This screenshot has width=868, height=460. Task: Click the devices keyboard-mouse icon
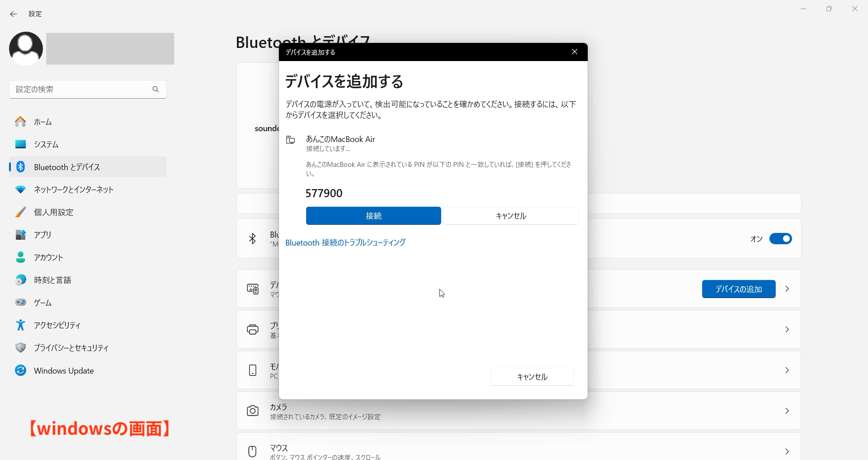click(x=253, y=289)
